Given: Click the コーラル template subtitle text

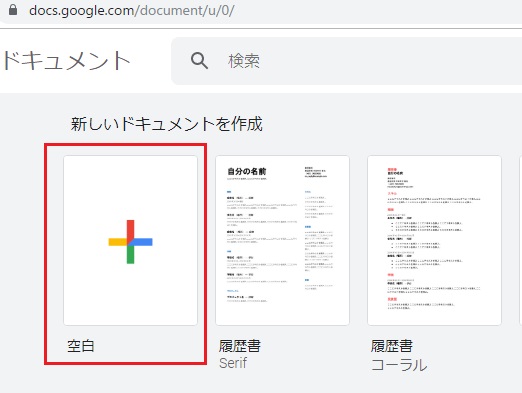Looking at the screenshot, I should pyautogui.click(x=399, y=365).
